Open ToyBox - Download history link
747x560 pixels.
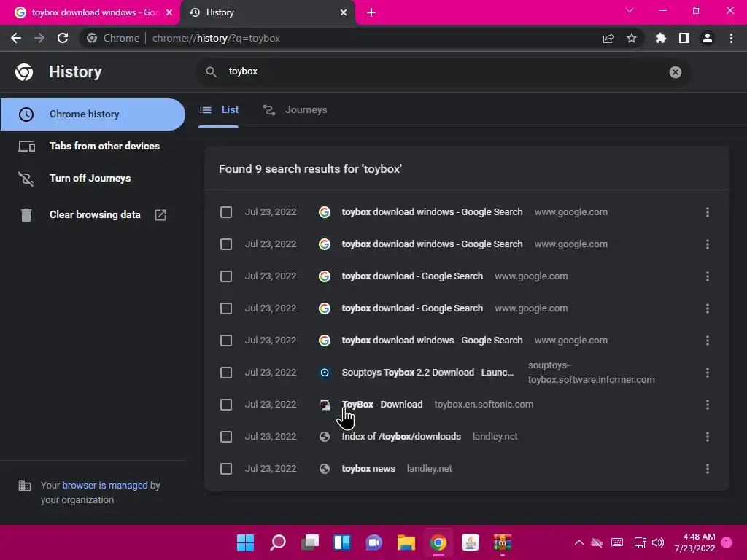click(382, 404)
